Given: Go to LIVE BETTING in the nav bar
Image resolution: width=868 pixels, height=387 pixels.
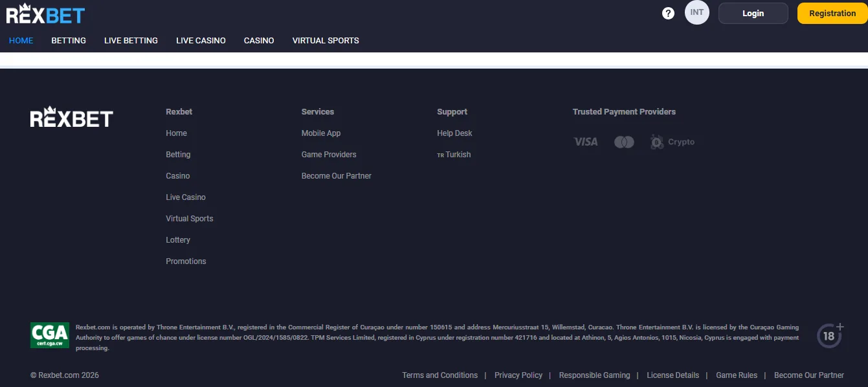Looking at the screenshot, I should 131,40.
